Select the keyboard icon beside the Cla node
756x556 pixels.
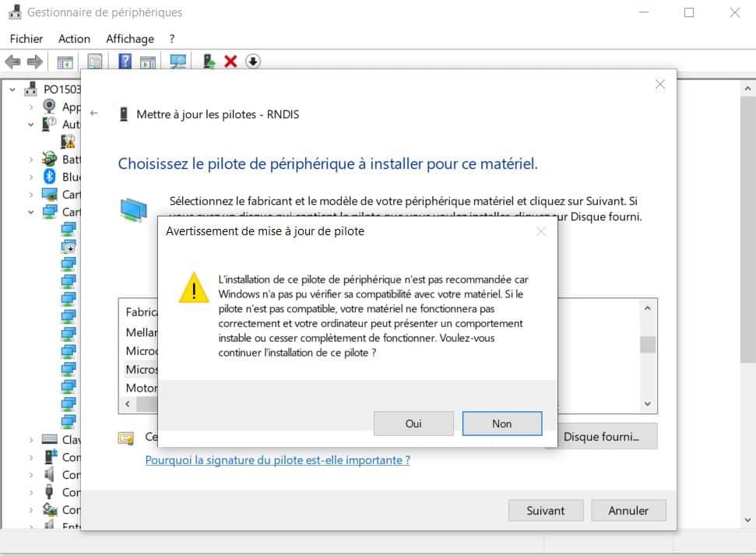pos(50,439)
